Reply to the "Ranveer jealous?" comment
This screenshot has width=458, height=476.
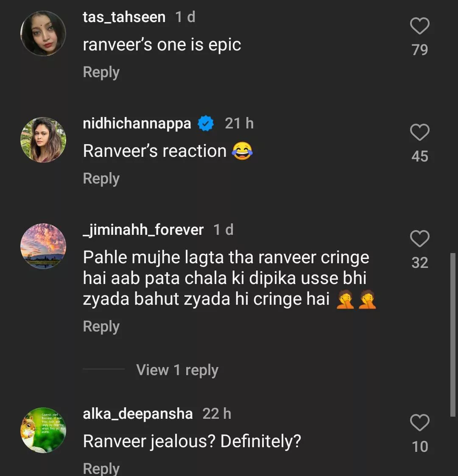[101, 468]
